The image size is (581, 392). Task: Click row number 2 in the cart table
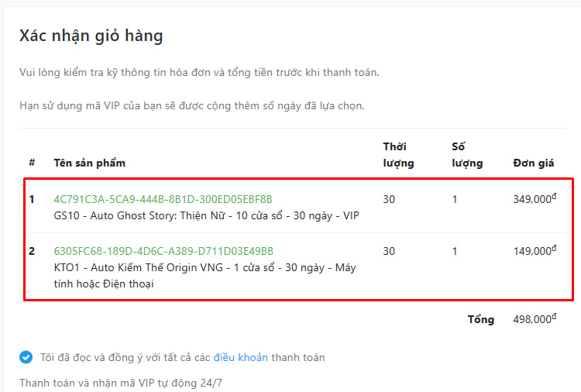pyautogui.click(x=32, y=251)
